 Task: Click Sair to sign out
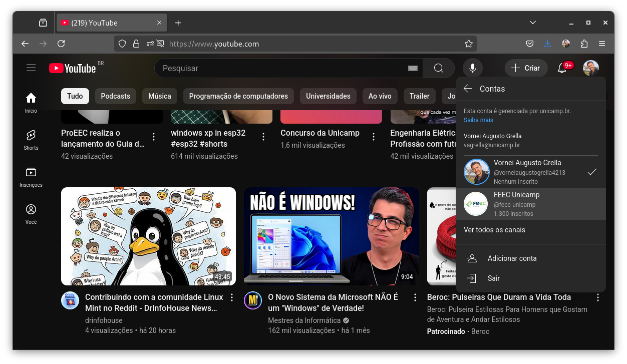[531, 278]
